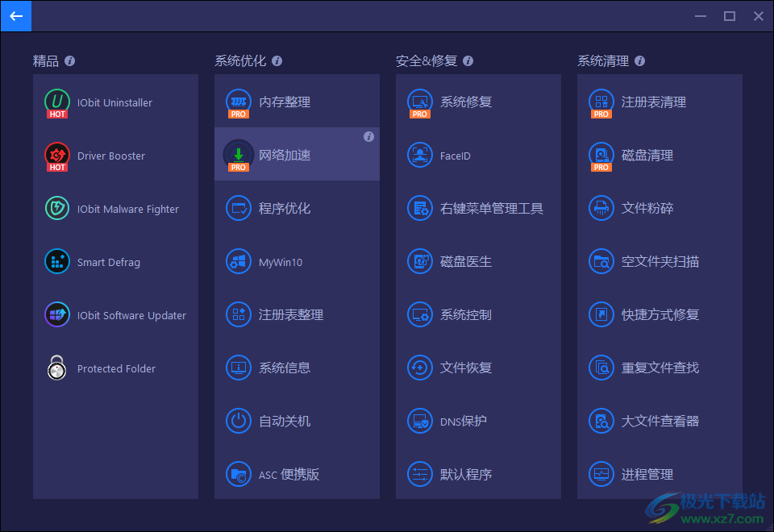
Task: Click the 文件恢复 text label
Action: coord(466,368)
